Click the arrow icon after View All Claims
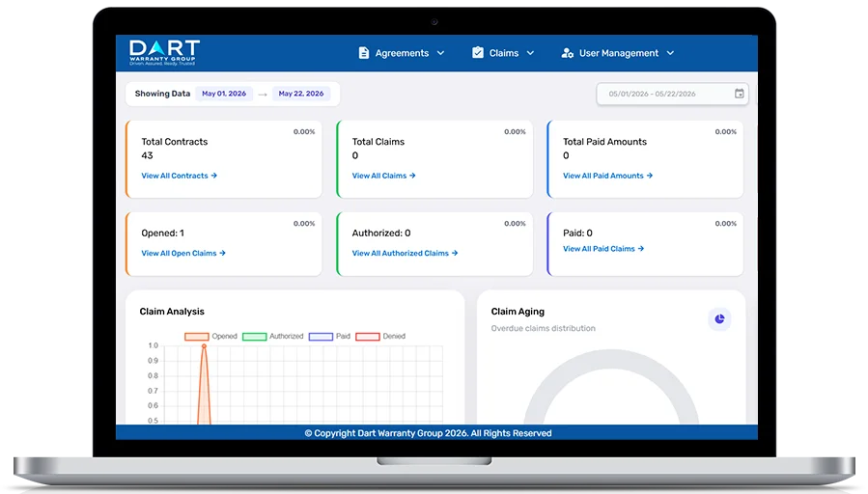Viewport: 868px width, 494px height. click(x=412, y=176)
